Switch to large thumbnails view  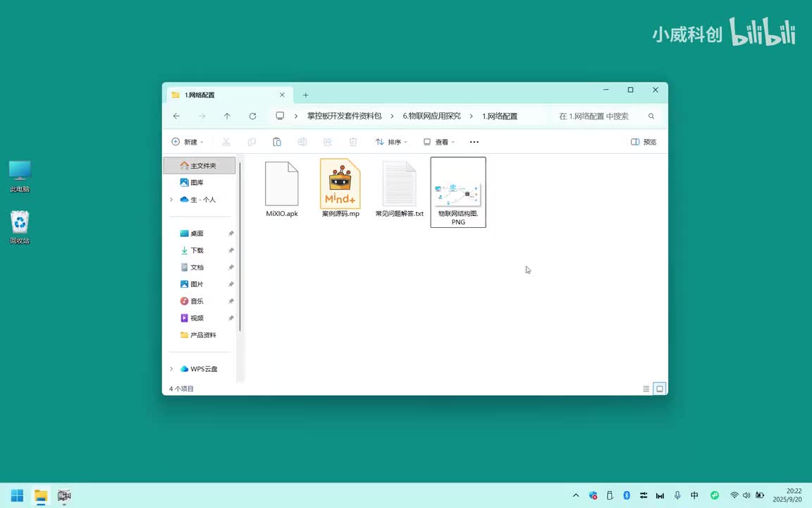[x=659, y=389]
